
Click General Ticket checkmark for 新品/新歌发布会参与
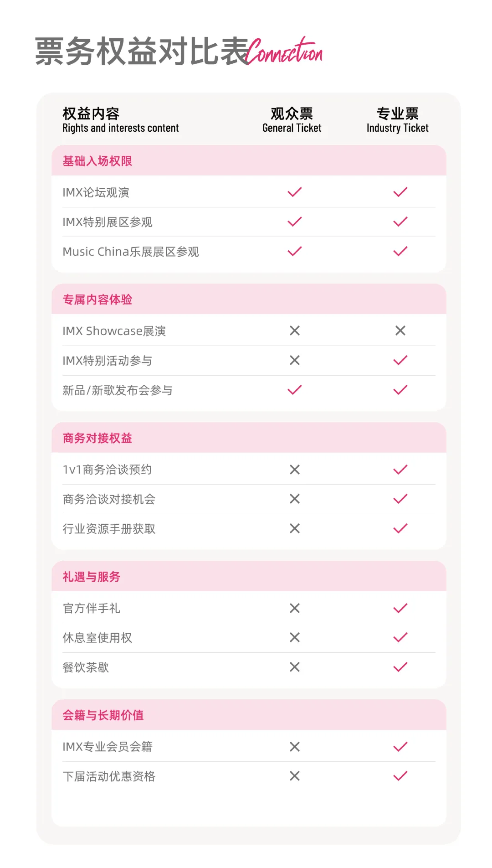(295, 390)
